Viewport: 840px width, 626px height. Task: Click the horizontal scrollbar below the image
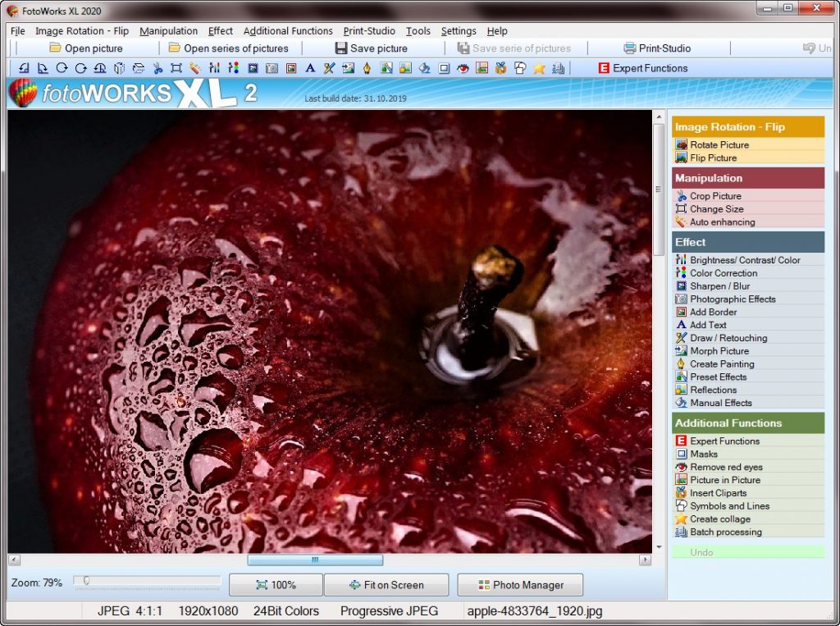(x=314, y=559)
